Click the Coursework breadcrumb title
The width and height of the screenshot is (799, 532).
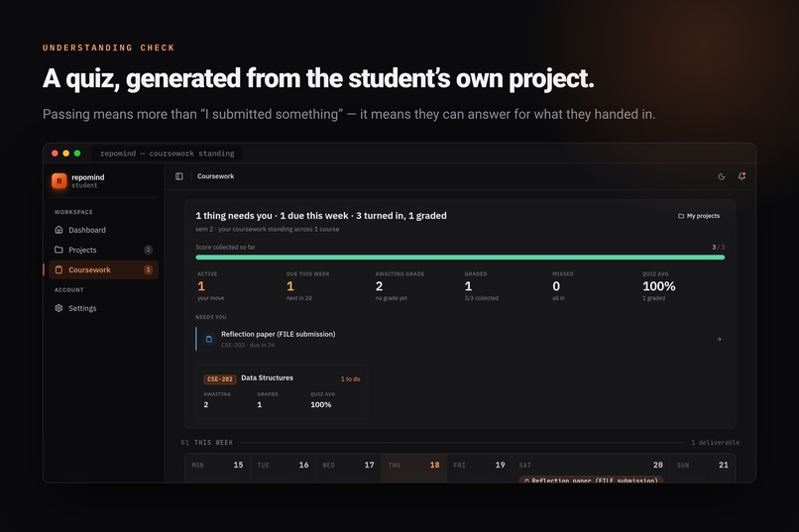[x=215, y=176]
